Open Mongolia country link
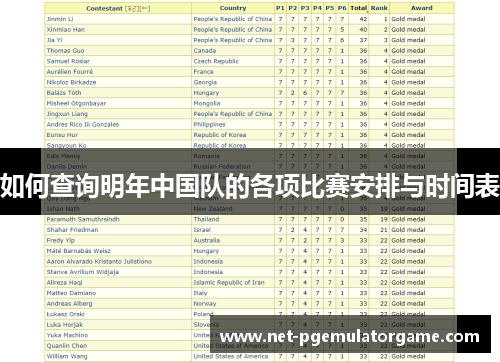 (207, 103)
